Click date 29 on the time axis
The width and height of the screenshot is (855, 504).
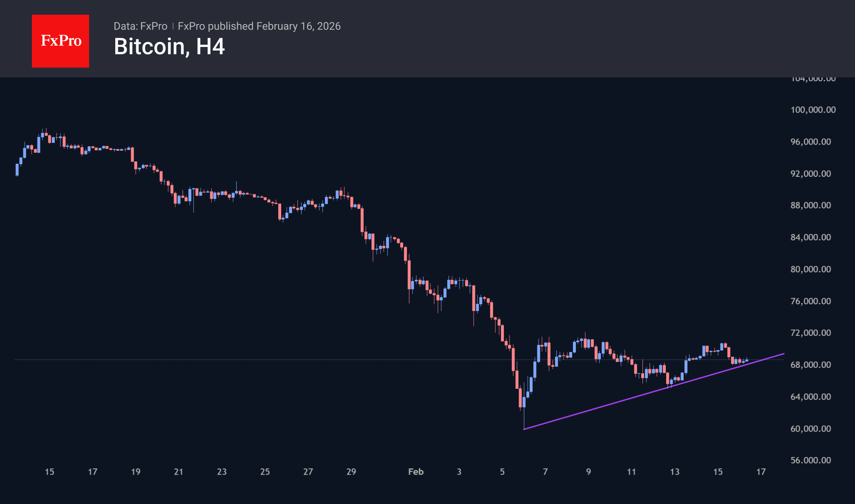point(351,472)
